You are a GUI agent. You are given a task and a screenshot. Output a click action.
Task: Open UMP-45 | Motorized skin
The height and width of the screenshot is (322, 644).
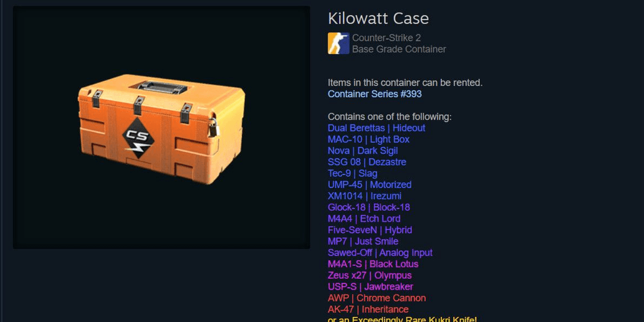point(369,184)
